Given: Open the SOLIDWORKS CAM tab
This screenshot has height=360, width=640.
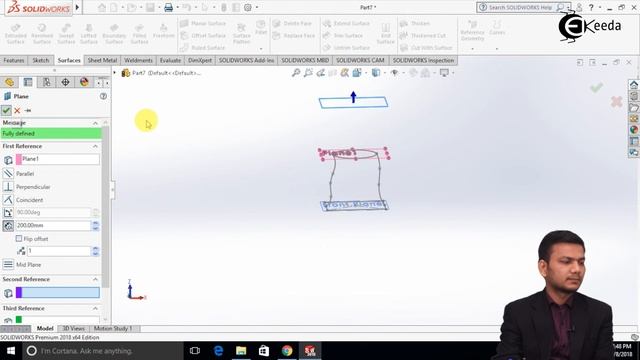Looking at the screenshot, I should coord(360,60).
